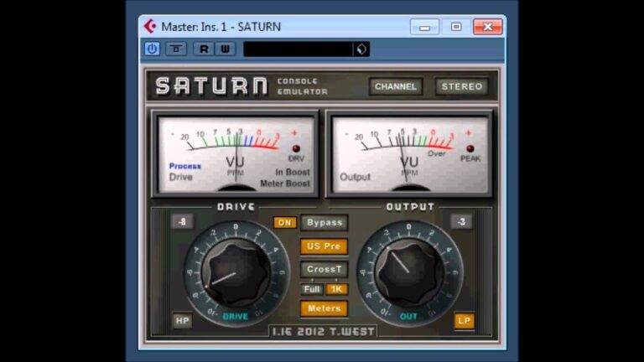Select the 1K option
This screenshot has width=644, height=362.
pyautogui.click(x=337, y=289)
